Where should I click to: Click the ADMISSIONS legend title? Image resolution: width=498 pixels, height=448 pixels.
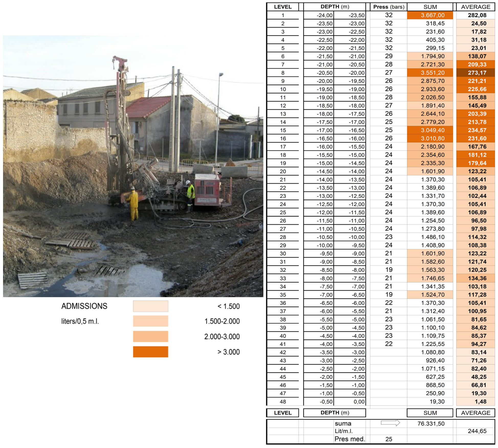coord(84,306)
